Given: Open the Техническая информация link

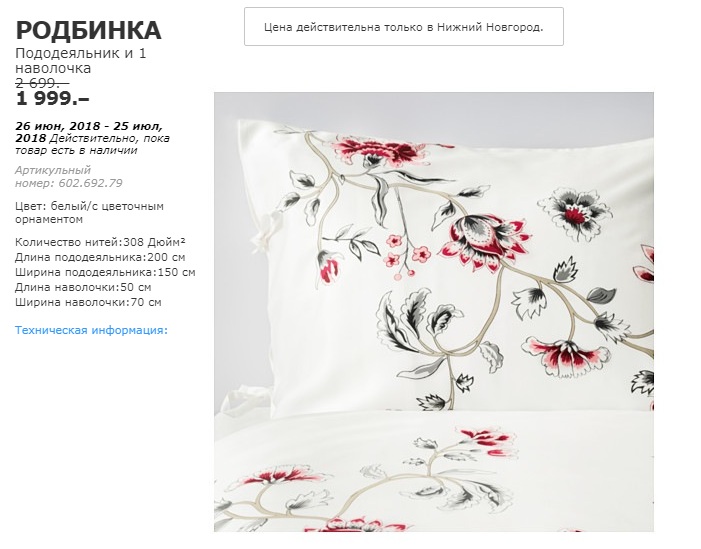Looking at the screenshot, I should [91, 330].
